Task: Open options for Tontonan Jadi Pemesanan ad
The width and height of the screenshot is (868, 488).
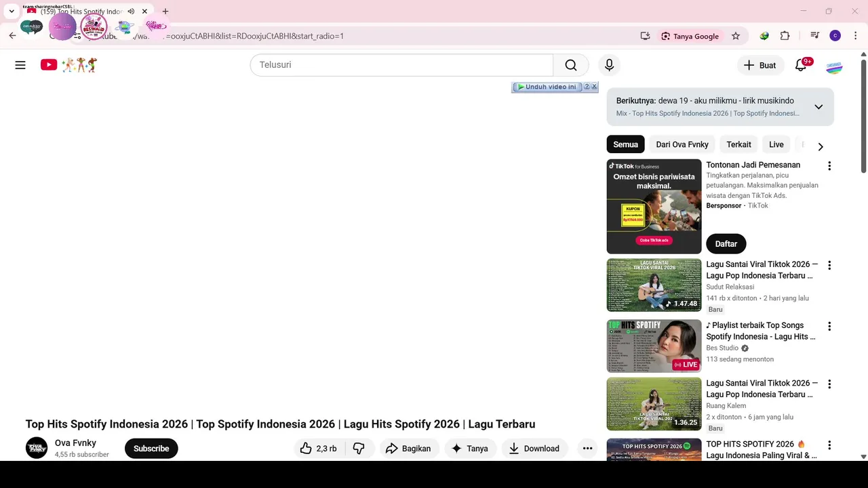Action: 829,166
